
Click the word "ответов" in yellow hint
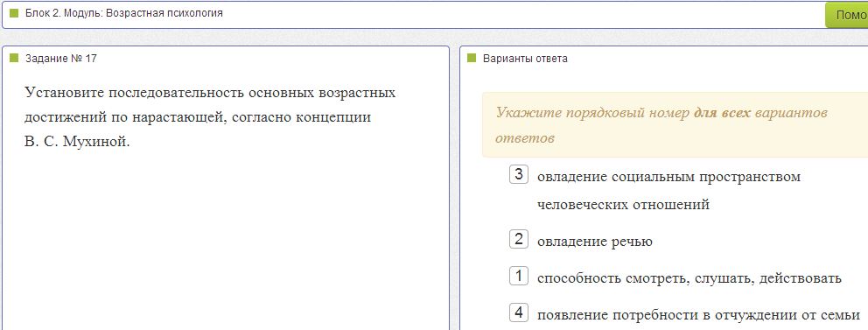524,138
